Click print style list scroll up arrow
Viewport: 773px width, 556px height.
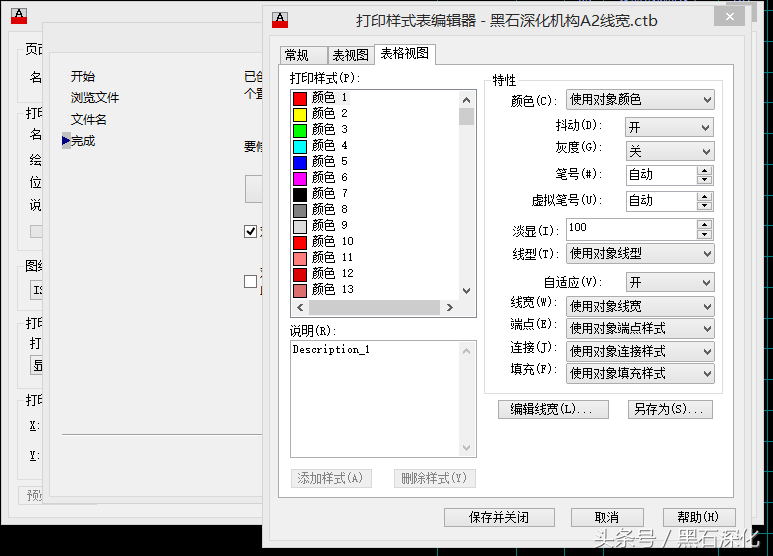(x=466, y=100)
